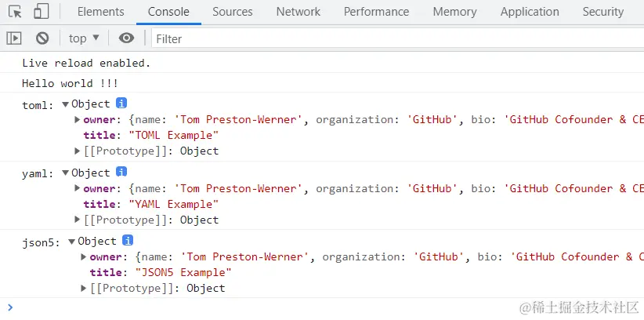
Task: Click the info badge next to yaml Object
Action: click(x=121, y=173)
